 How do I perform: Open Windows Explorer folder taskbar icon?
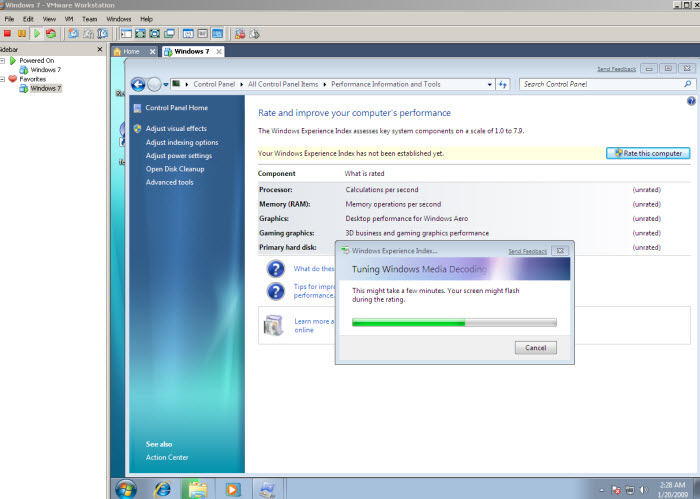click(x=197, y=490)
